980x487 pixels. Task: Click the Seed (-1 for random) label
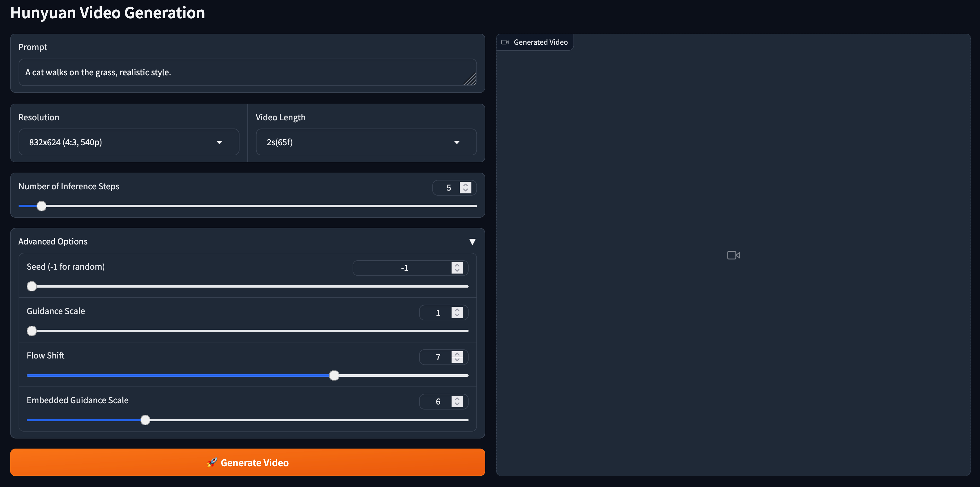(x=66, y=266)
